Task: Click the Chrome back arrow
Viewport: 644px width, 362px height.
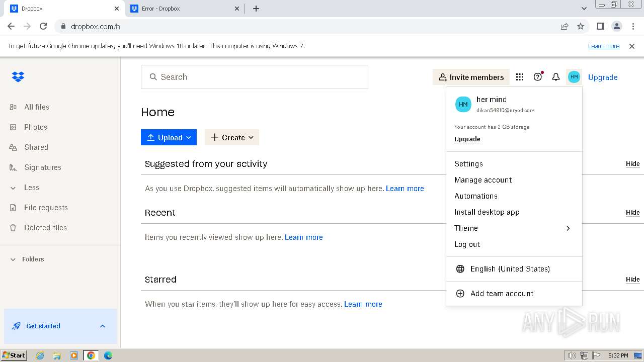Action: (x=11, y=26)
